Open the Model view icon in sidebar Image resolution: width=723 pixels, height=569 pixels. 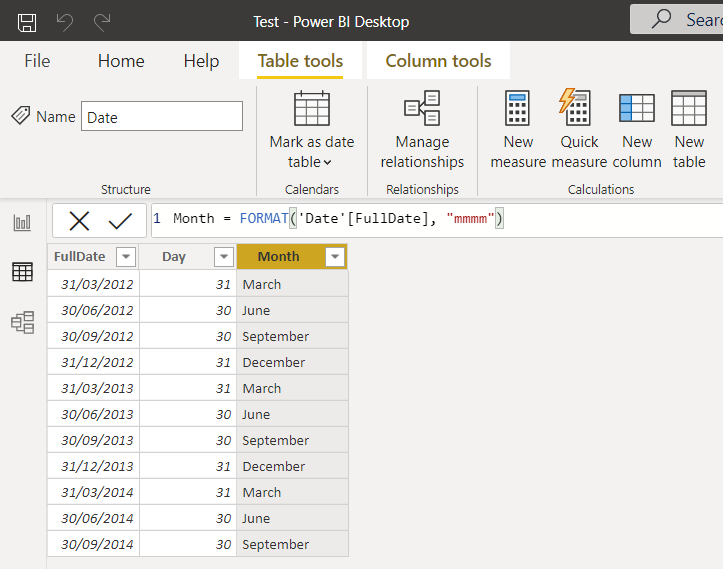pyautogui.click(x=22, y=322)
